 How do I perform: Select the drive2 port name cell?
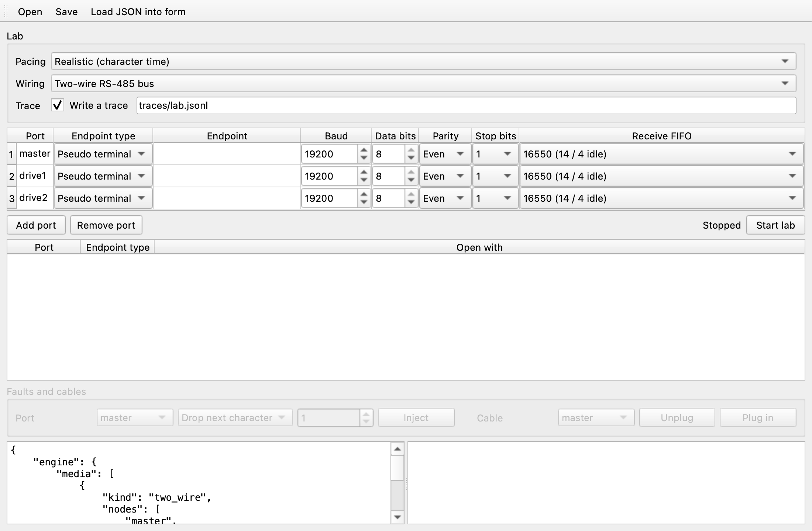coord(35,198)
